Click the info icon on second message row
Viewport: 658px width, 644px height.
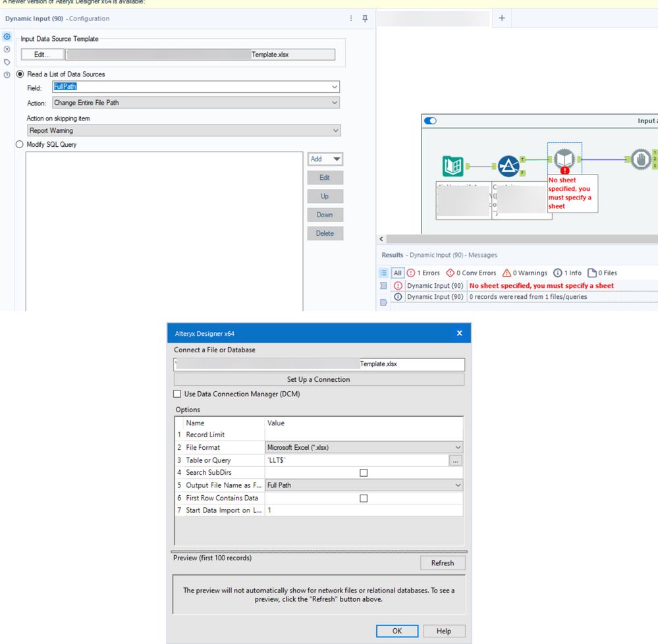pos(398,296)
